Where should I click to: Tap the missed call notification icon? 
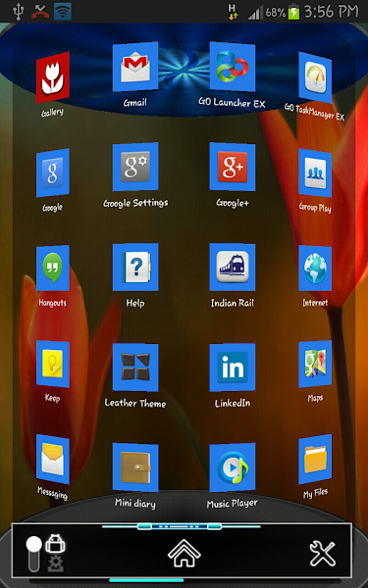(40, 12)
